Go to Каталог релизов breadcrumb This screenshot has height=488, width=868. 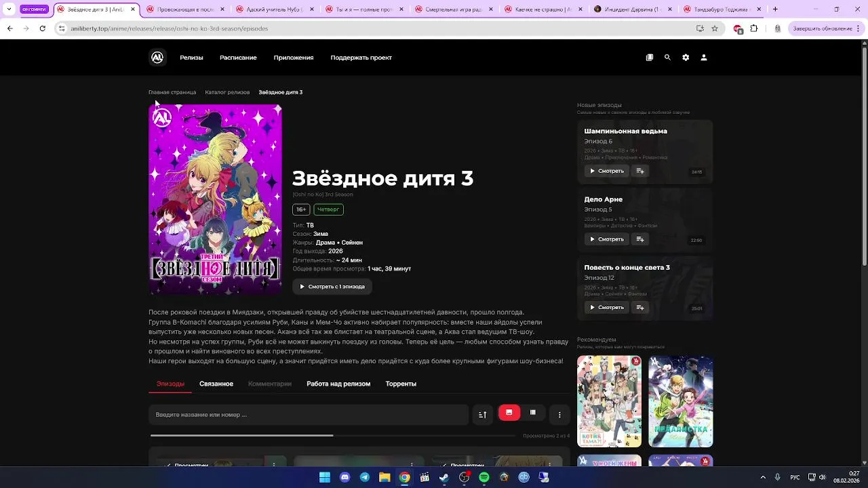(x=227, y=92)
